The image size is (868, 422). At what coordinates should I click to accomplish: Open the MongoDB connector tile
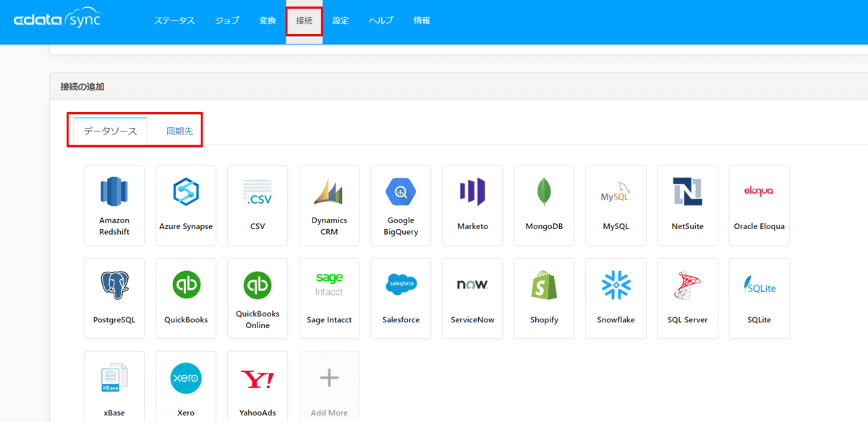[544, 205]
